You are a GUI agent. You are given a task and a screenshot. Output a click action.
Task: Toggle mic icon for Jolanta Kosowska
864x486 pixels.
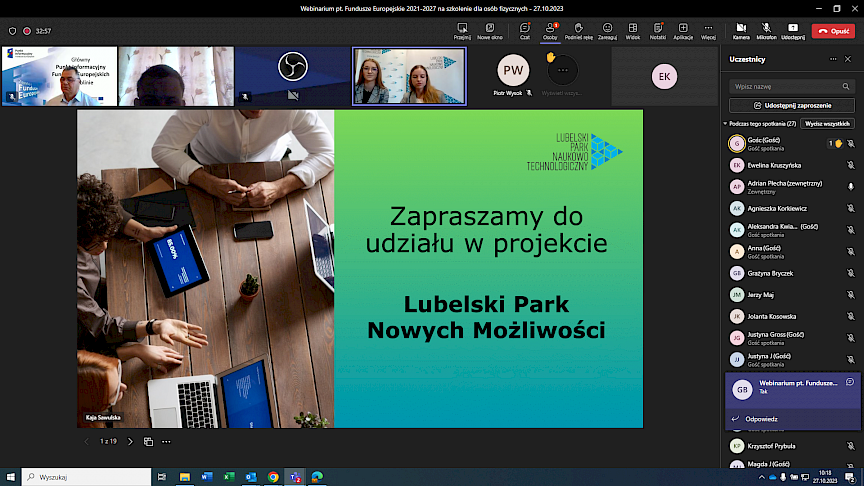pos(851,316)
